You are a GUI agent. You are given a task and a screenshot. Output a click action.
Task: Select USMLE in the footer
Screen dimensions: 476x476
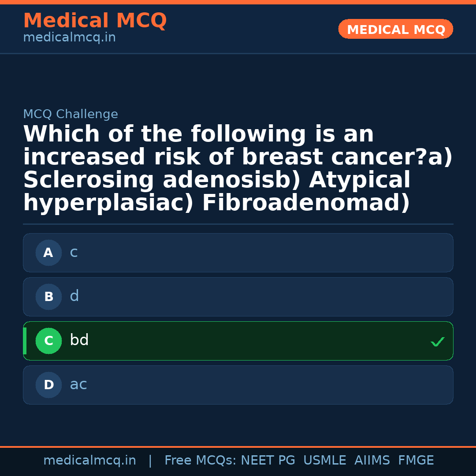[x=324, y=461]
